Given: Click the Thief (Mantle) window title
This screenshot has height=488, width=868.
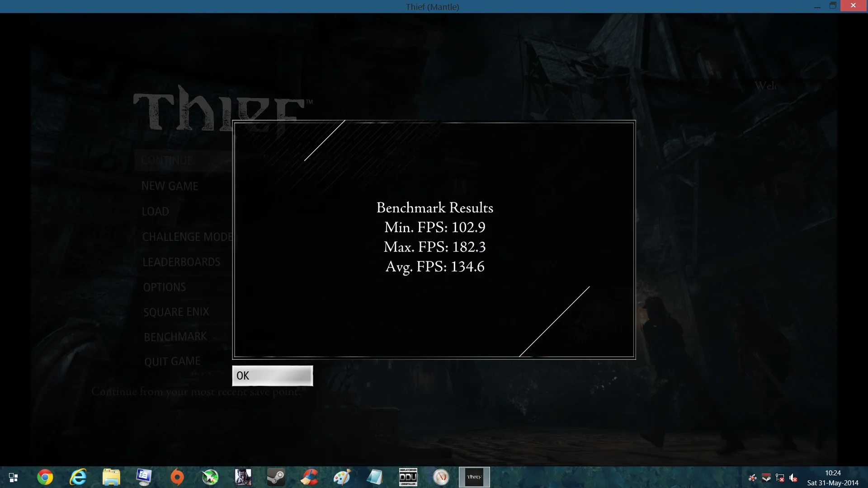Looking at the screenshot, I should tap(432, 7).
